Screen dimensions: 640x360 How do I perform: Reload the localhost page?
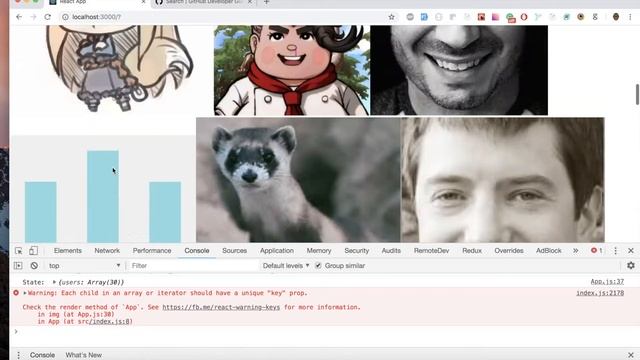48,17
